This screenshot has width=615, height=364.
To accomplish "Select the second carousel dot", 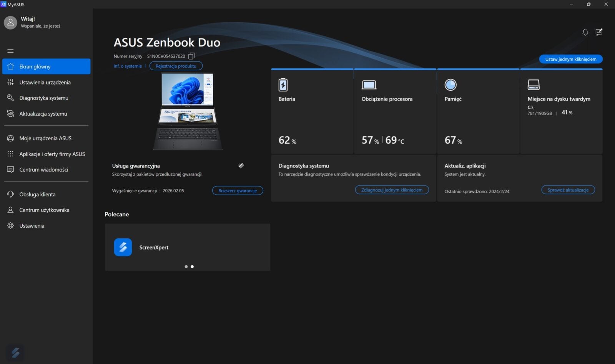I will (192, 266).
